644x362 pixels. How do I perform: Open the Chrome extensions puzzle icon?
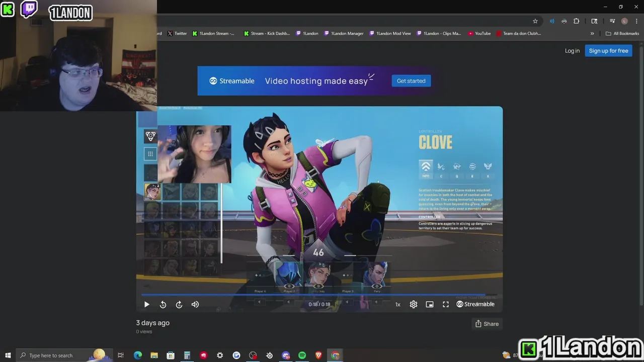[x=577, y=21]
